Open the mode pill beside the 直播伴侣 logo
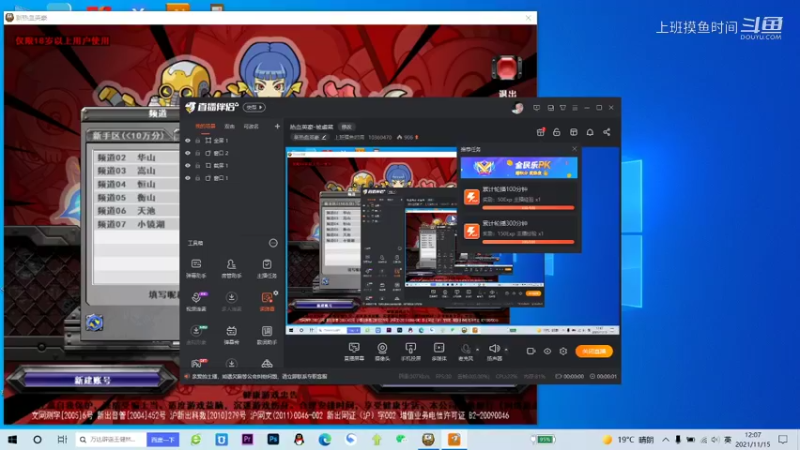 point(254,108)
